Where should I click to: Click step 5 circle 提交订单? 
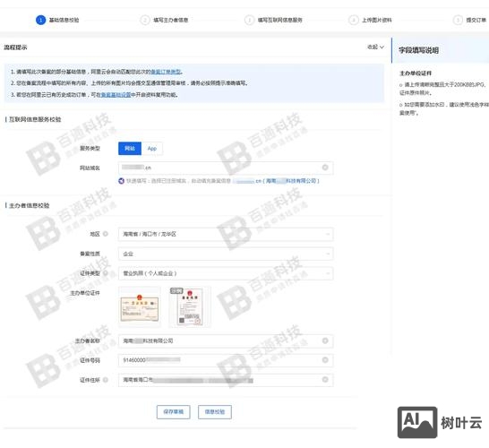click(458, 20)
